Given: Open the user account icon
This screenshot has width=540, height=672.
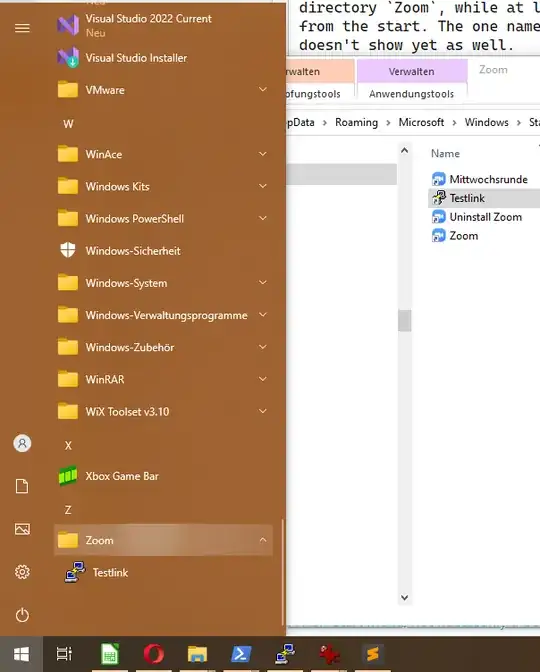Looking at the screenshot, I should coord(22,443).
